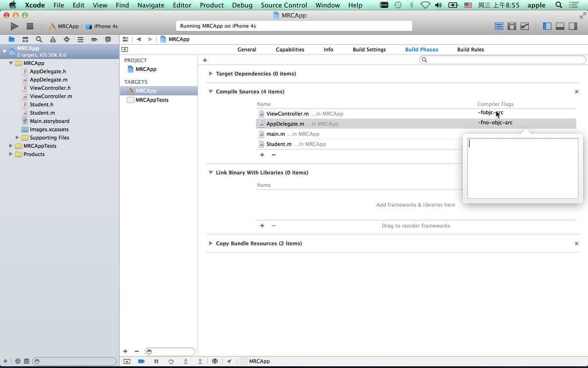Open the Symbol navigator icon
The width and height of the screenshot is (588, 368).
click(25, 40)
